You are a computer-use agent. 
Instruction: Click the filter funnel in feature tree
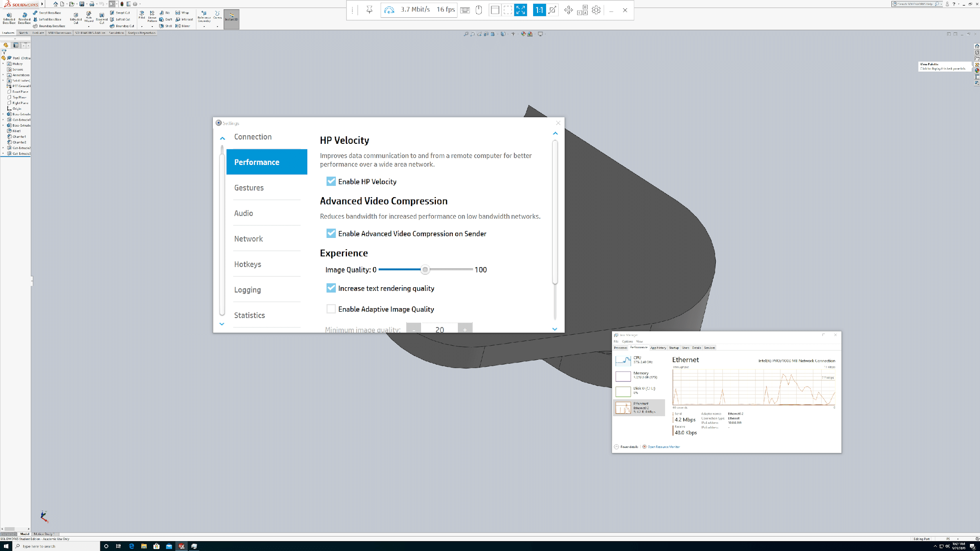tap(4, 52)
